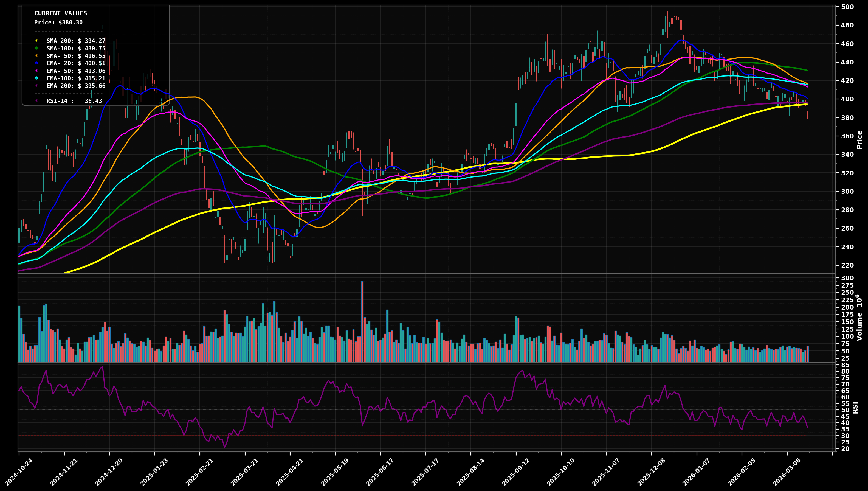The height and width of the screenshot is (491, 868).
Task: Click the purple EMA-200 legend star marker
Action: (37, 86)
